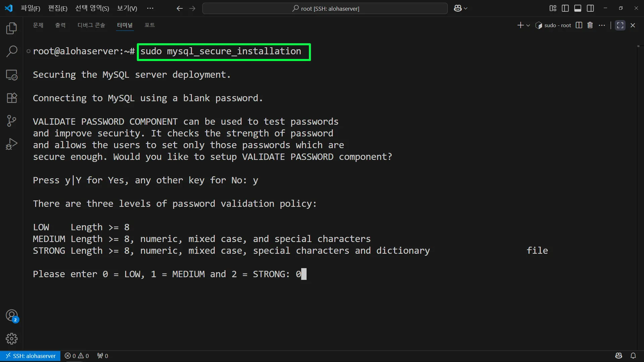This screenshot has height=362, width=644.
Task: Open the Copilot chat dropdown arrow
Action: [x=466, y=8]
